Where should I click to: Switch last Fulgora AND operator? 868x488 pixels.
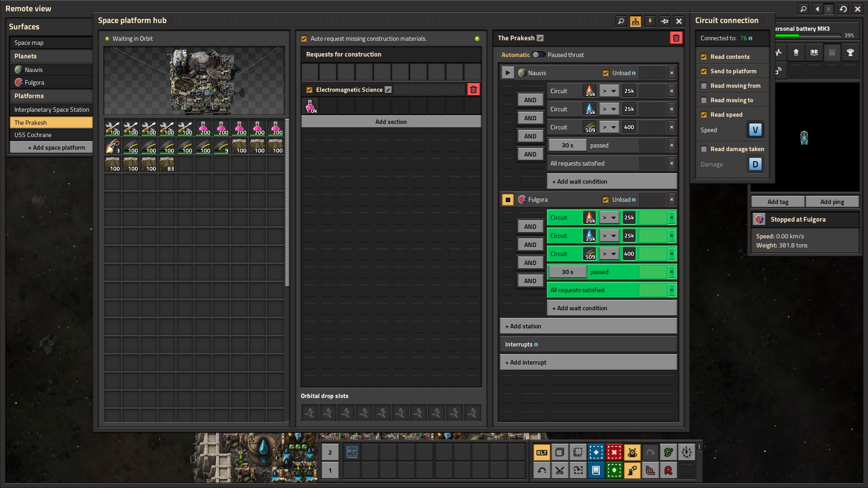[530, 281]
